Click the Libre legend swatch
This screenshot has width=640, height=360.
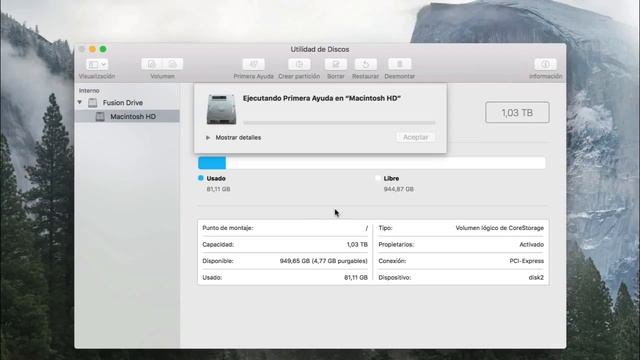[x=378, y=178]
